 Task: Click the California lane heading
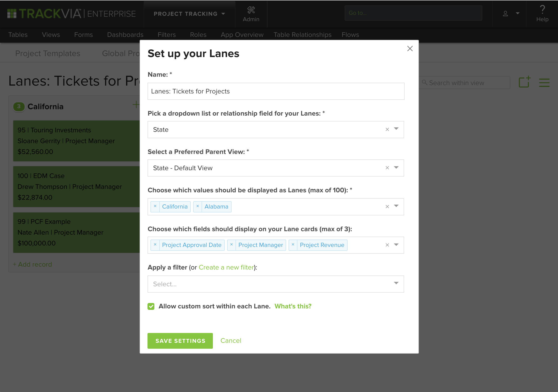(x=45, y=106)
